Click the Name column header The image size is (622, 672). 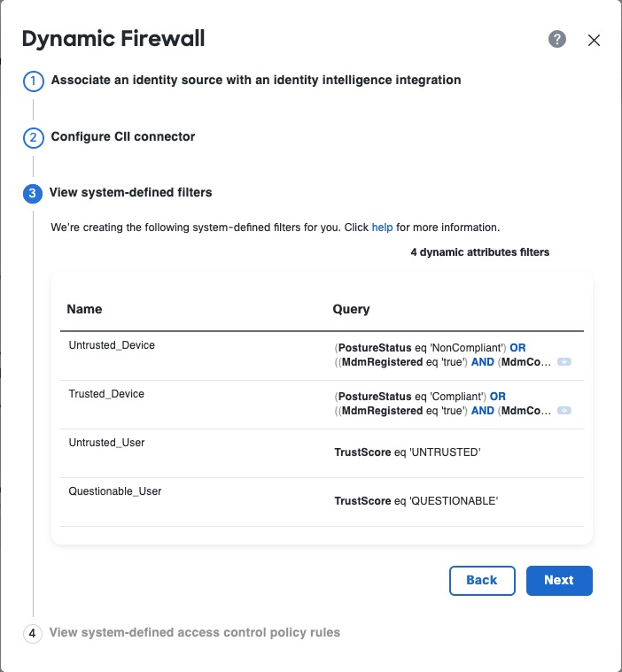pos(85,310)
